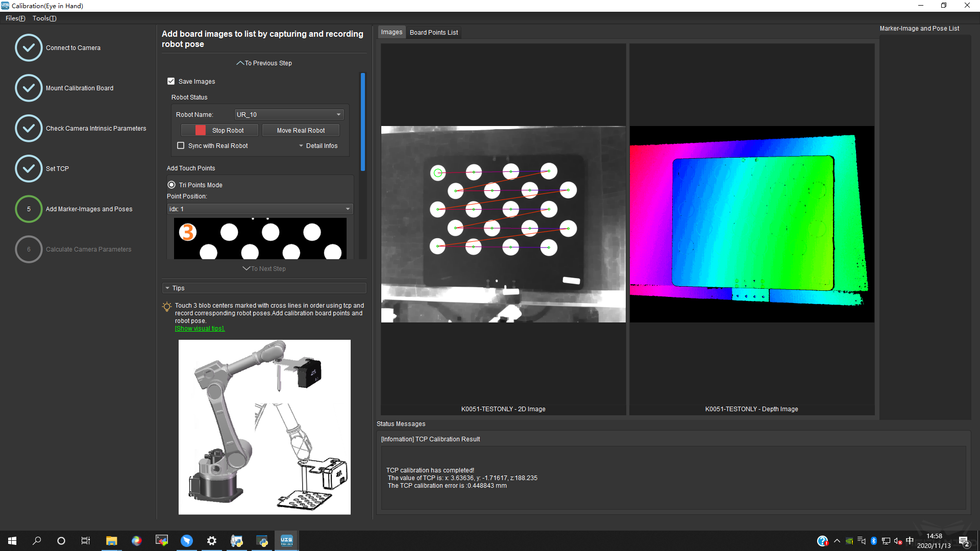The image size is (980, 551).
Task: Click the red Stop Robot square icon
Action: click(201, 131)
